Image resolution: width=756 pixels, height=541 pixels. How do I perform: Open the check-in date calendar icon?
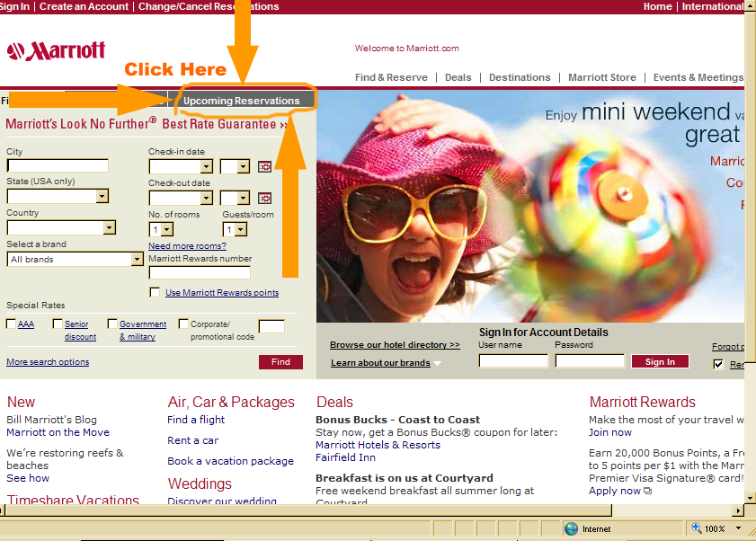264,167
